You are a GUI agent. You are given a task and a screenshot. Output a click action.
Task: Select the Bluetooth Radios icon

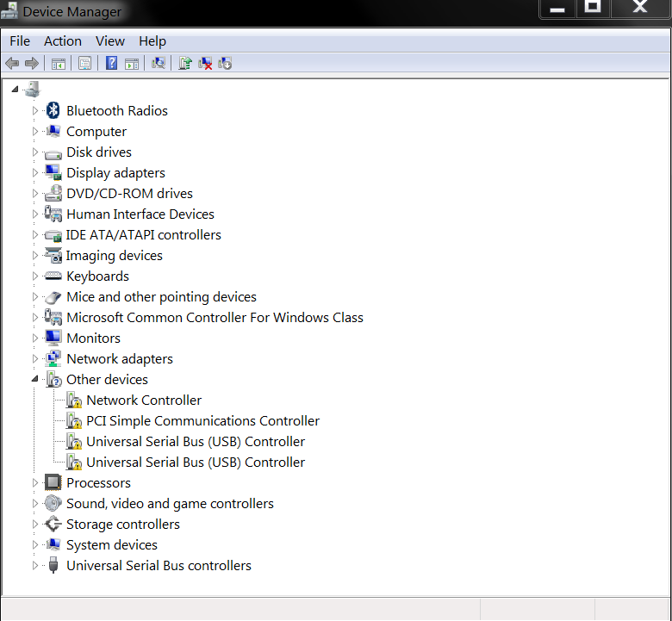(53, 110)
